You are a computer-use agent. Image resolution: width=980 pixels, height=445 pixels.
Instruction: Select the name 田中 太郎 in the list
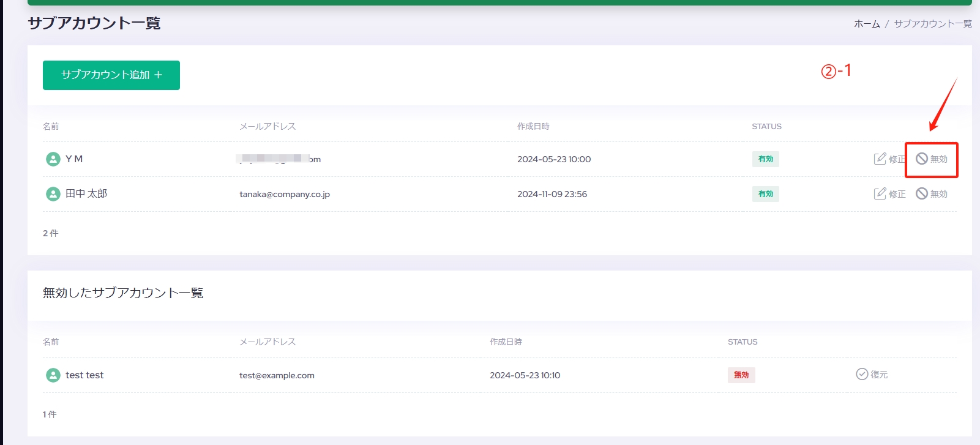point(86,193)
